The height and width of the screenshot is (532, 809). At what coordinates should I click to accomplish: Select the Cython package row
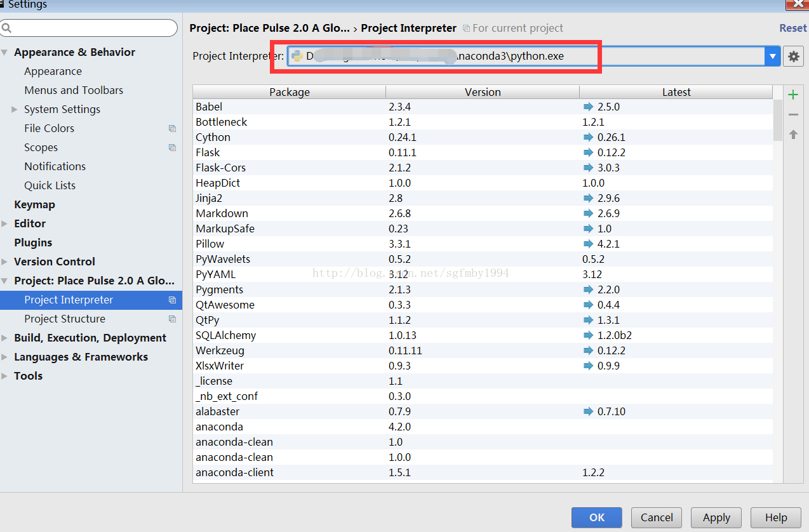pyautogui.click(x=483, y=137)
